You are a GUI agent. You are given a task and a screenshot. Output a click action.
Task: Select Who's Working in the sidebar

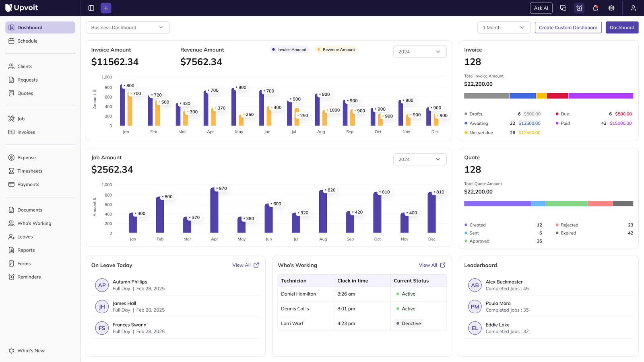34,223
